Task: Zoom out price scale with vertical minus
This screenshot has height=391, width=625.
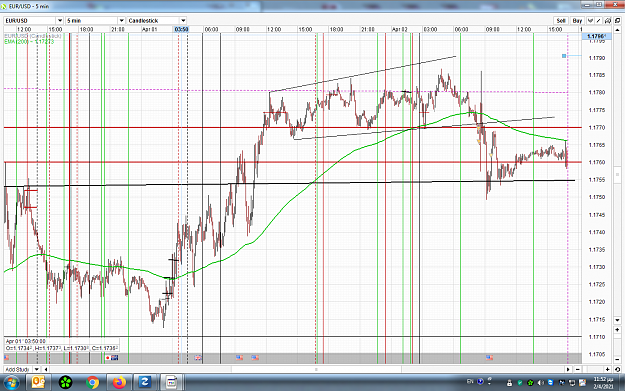Action: [617, 360]
